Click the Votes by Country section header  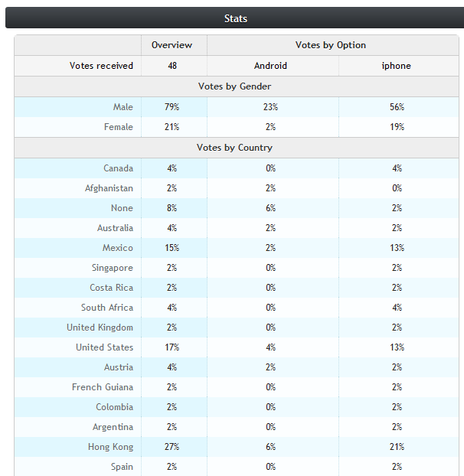(234, 148)
